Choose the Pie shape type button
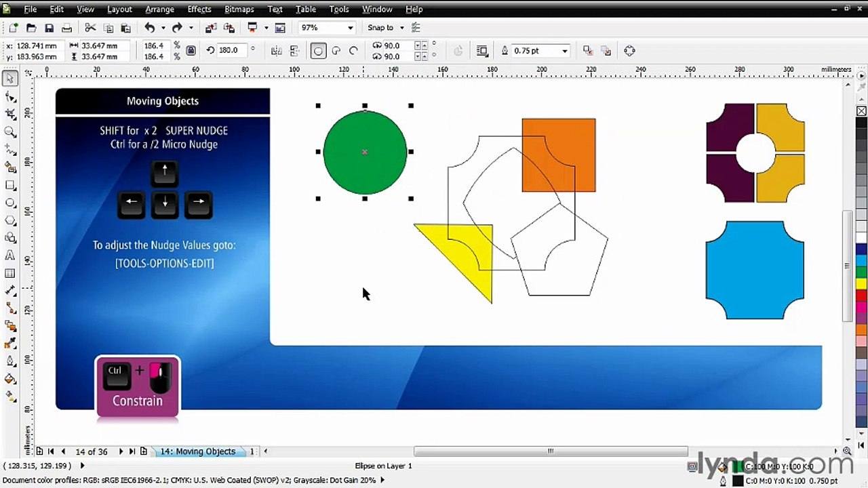The image size is (868, 488). tap(336, 51)
